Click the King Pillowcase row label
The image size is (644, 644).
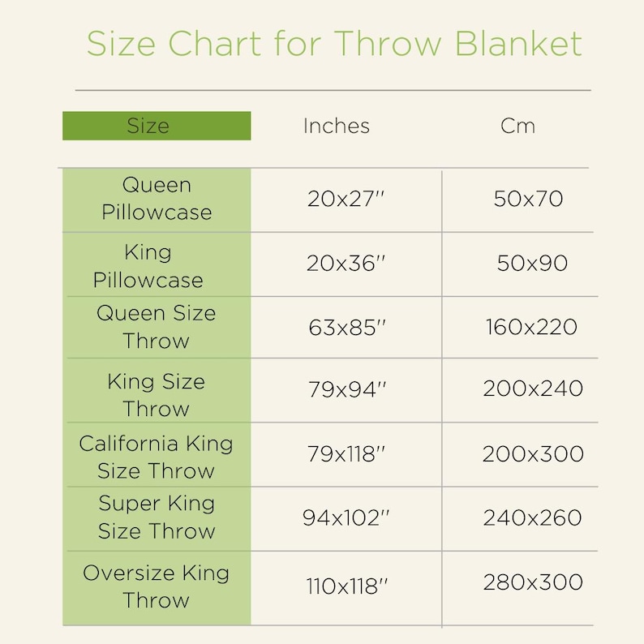click(x=148, y=266)
